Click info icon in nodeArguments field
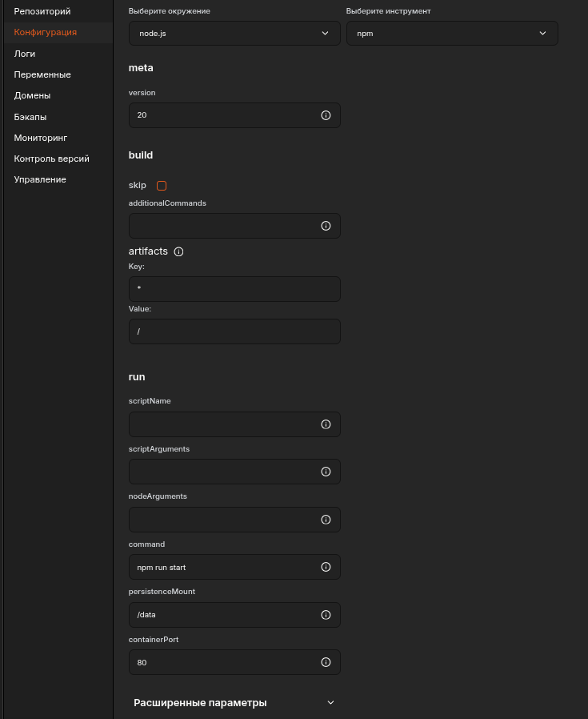The image size is (588, 719). [x=326, y=520]
